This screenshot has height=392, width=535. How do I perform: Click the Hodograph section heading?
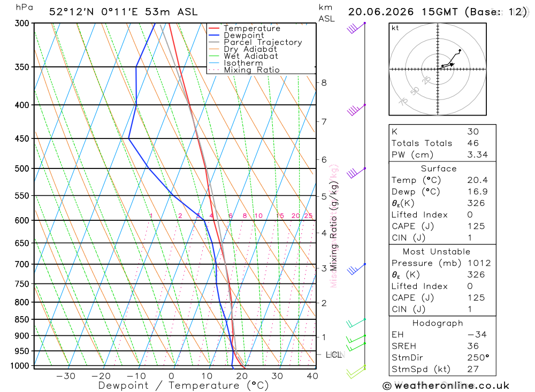pyautogui.click(x=438, y=324)
